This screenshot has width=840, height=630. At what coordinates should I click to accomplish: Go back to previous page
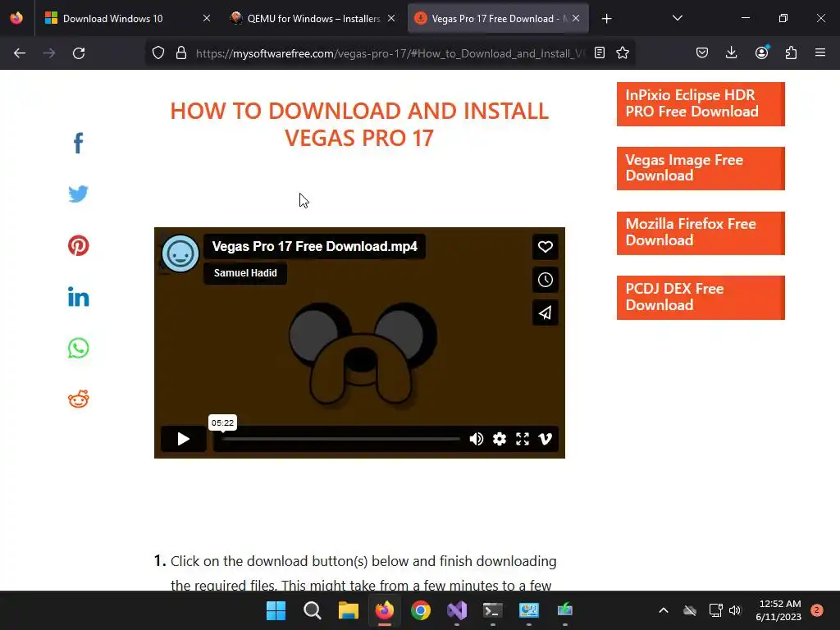point(20,53)
